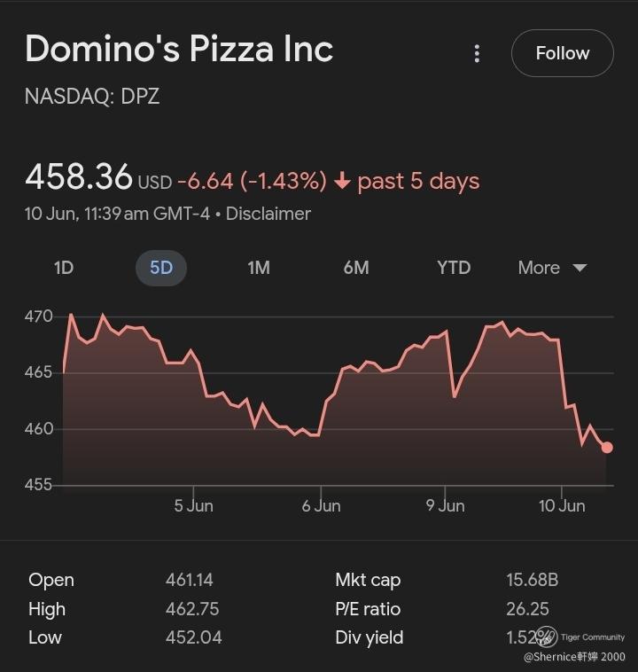
Task: Click the Mkt cap value 15.68B
Action: [x=533, y=580]
